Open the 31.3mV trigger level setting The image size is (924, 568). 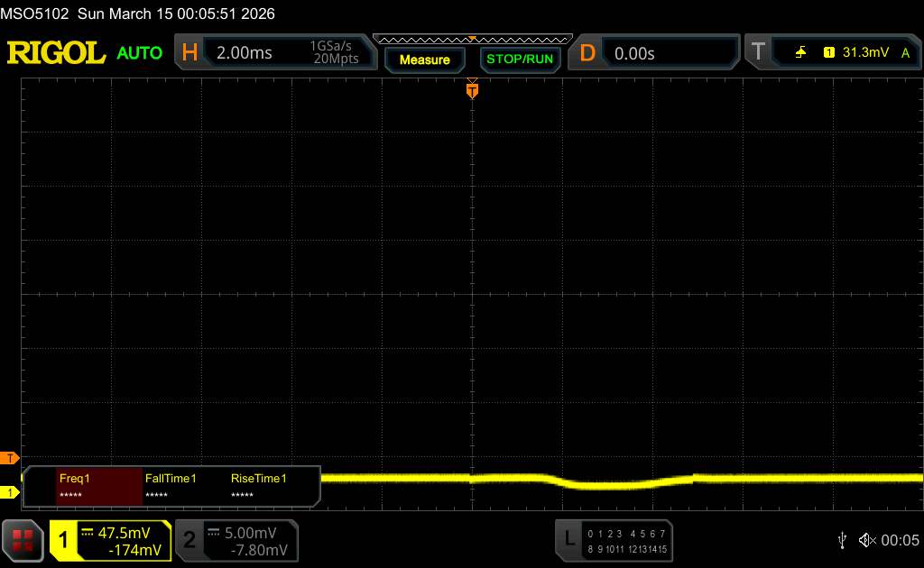[864, 53]
